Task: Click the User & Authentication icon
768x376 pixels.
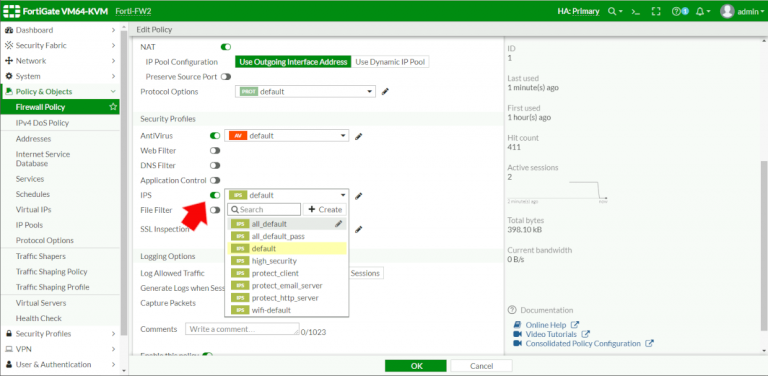Action: [8, 364]
